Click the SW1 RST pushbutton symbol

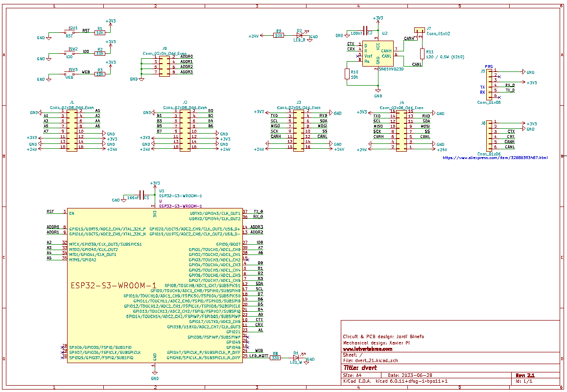[69, 32]
